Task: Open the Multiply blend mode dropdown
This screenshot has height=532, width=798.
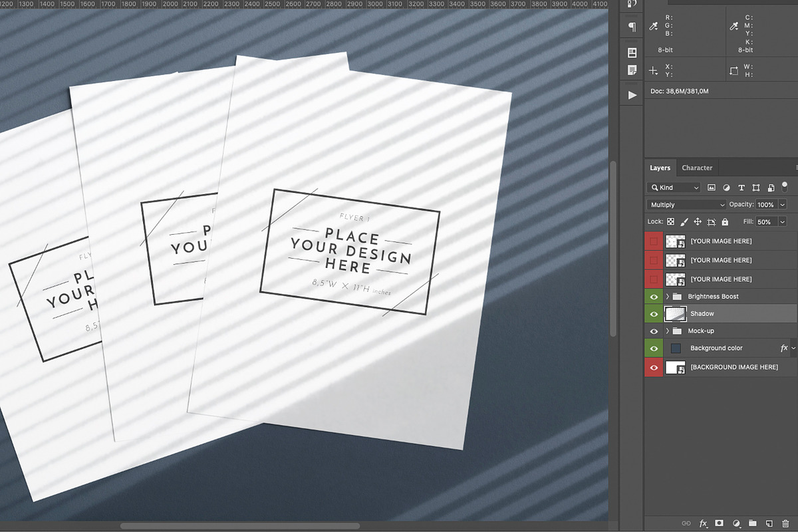Action: 686,205
